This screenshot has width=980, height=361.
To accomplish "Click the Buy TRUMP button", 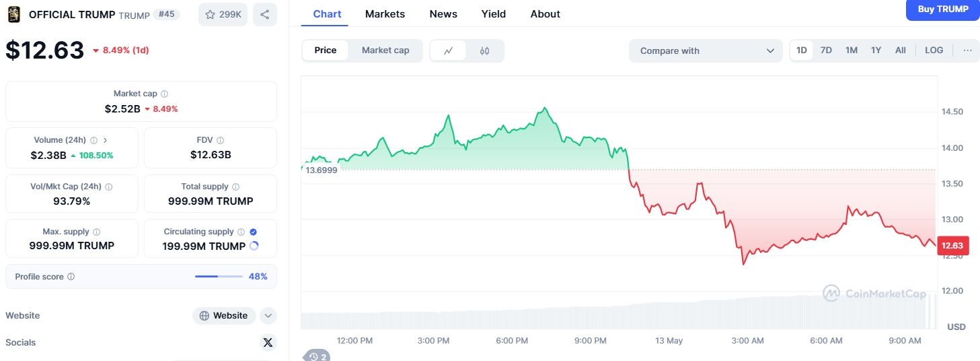I will (943, 9).
